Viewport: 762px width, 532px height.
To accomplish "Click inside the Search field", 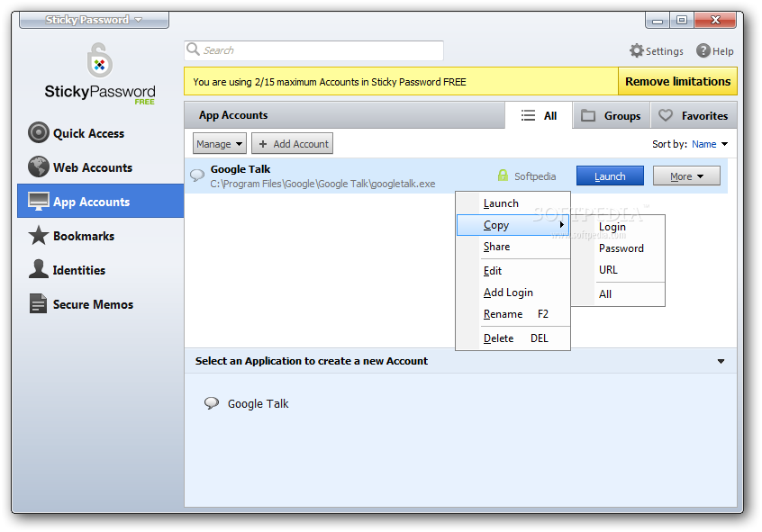I will point(314,50).
